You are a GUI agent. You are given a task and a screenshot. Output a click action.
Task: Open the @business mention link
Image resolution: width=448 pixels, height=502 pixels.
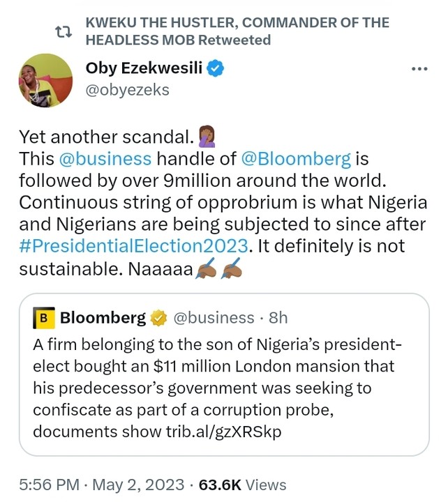click(x=105, y=158)
